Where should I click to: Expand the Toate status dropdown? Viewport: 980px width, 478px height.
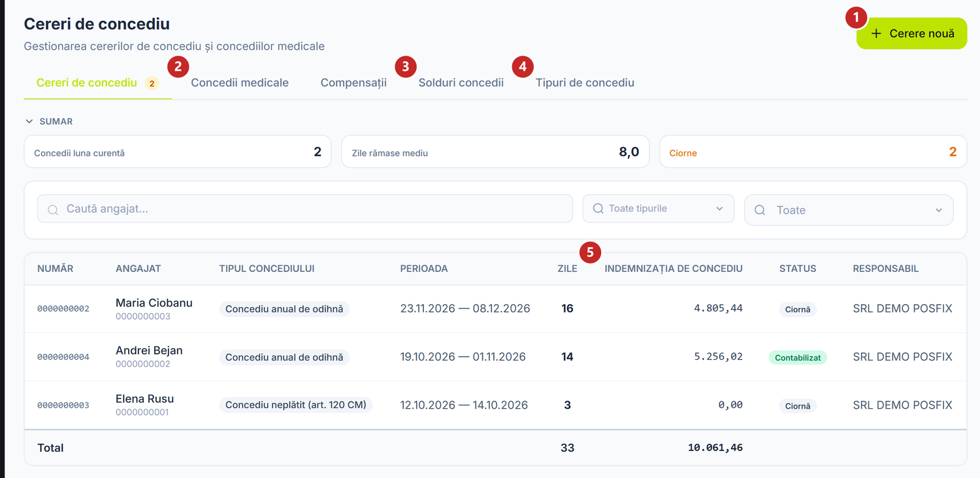pyautogui.click(x=849, y=210)
